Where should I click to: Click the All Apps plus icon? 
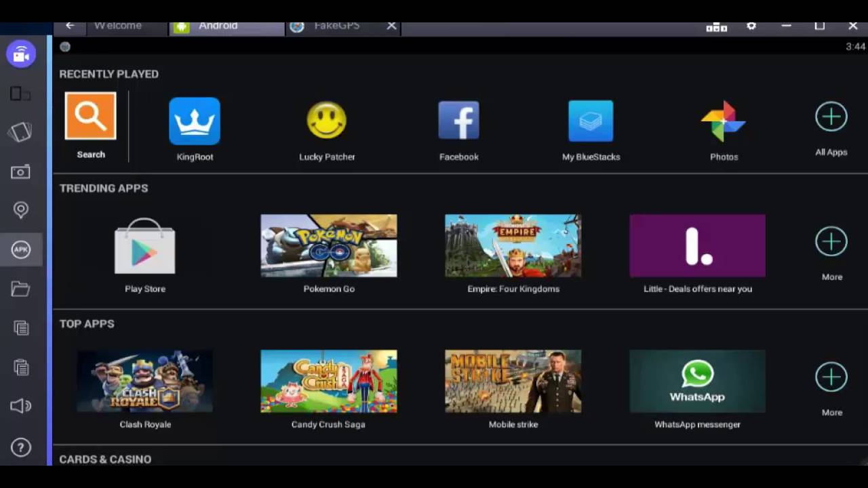click(831, 117)
